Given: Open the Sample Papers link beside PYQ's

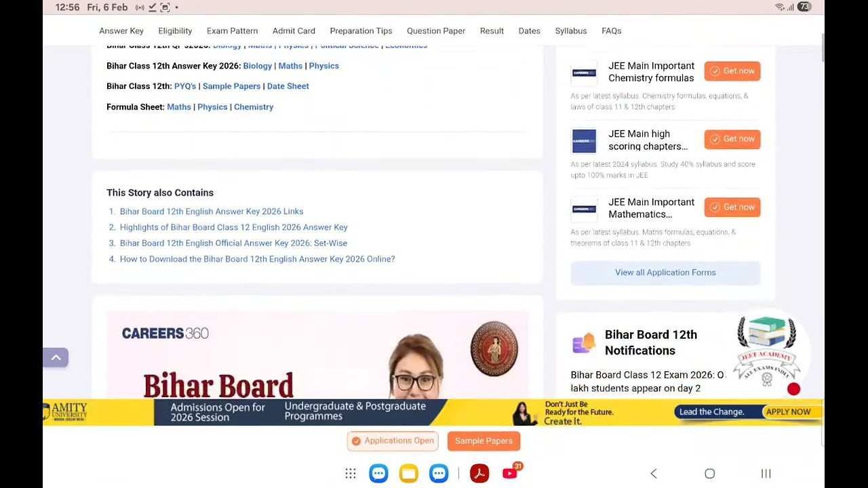Looking at the screenshot, I should [x=231, y=86].
